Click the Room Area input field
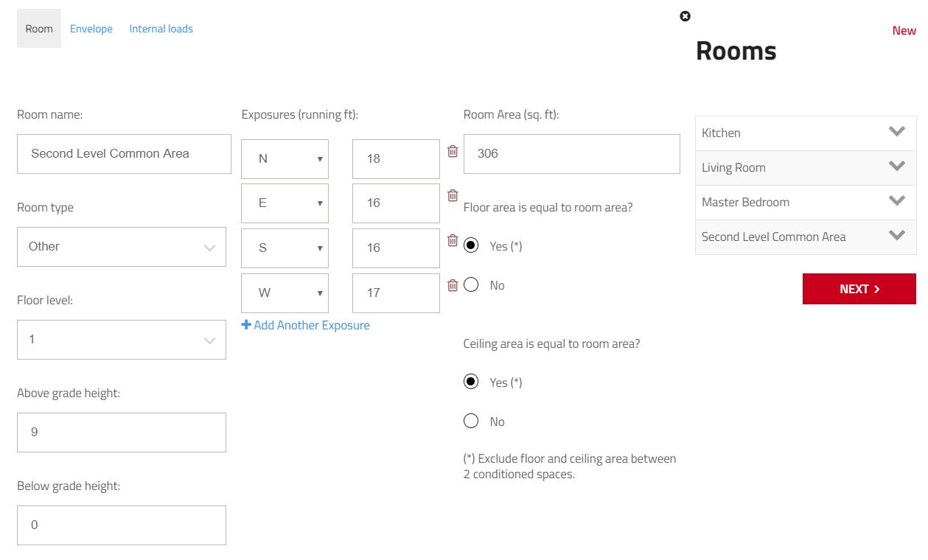The width and height of the screenshot is (928, 560). click(x=571, y=154)
